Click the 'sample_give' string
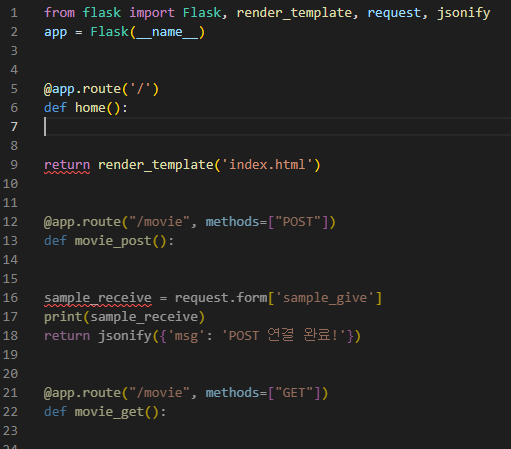This screenshot has height=449, width=511. 325,298
